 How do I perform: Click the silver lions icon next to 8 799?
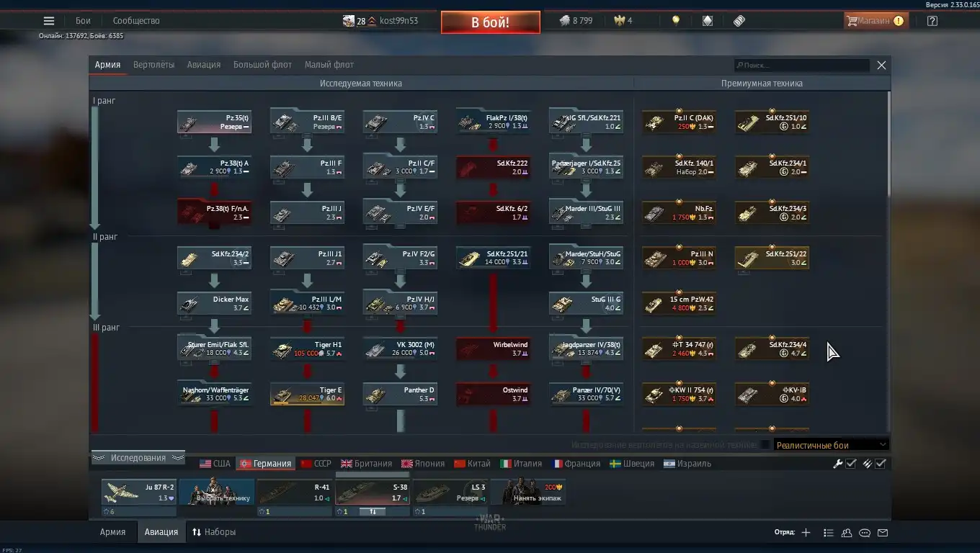tap(564, 21)
